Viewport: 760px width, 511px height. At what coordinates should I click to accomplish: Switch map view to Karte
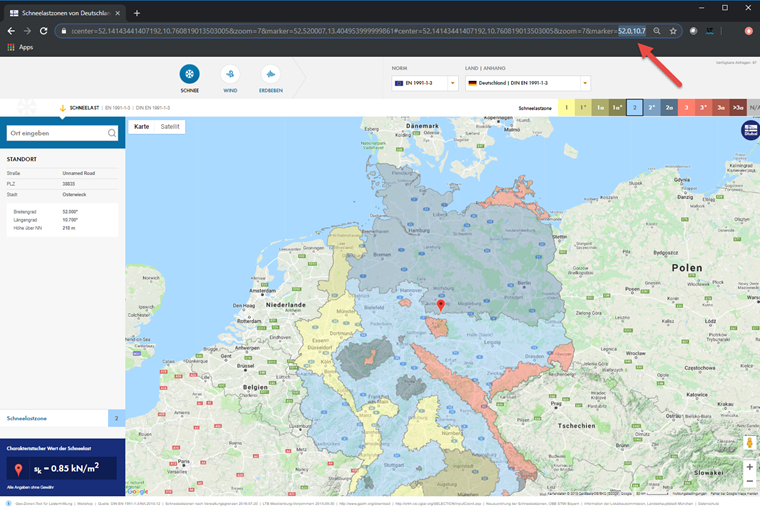tap(142, 127)
